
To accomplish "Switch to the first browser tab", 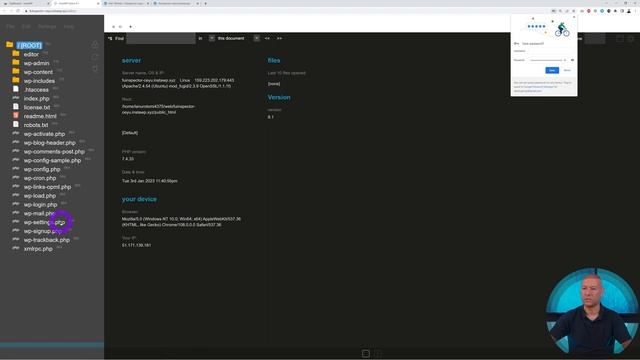I will 25,3.
